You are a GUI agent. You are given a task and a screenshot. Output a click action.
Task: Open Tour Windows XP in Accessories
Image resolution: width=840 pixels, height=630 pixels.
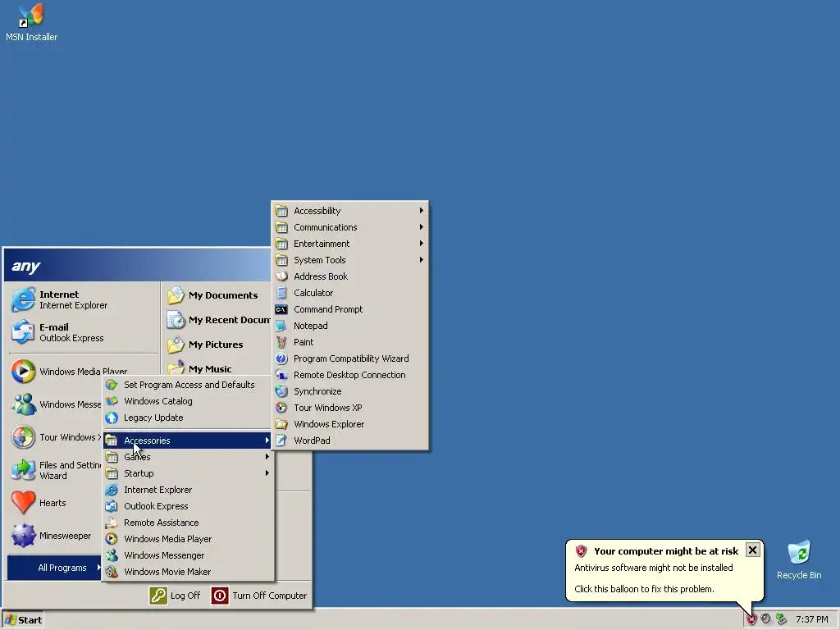[x=349, y=408]
